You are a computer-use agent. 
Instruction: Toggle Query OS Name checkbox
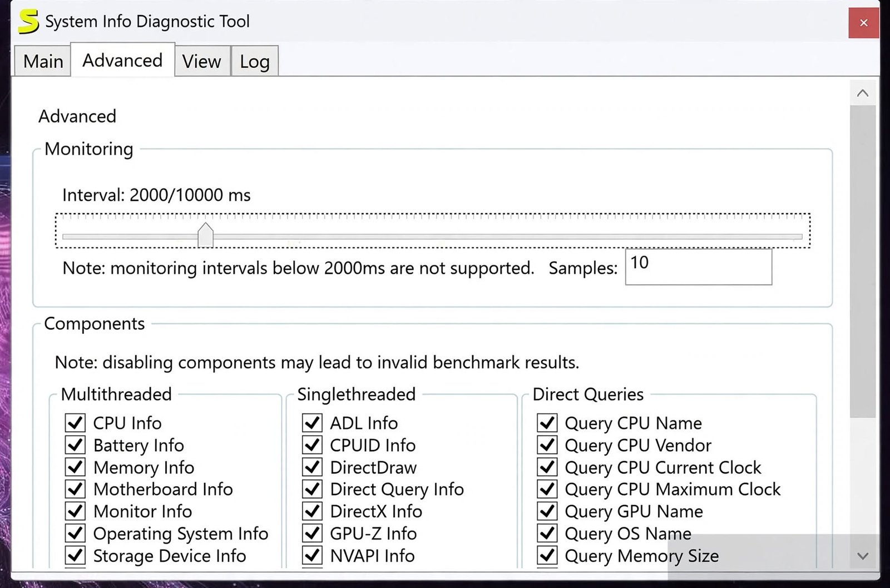tap(547, 533)
